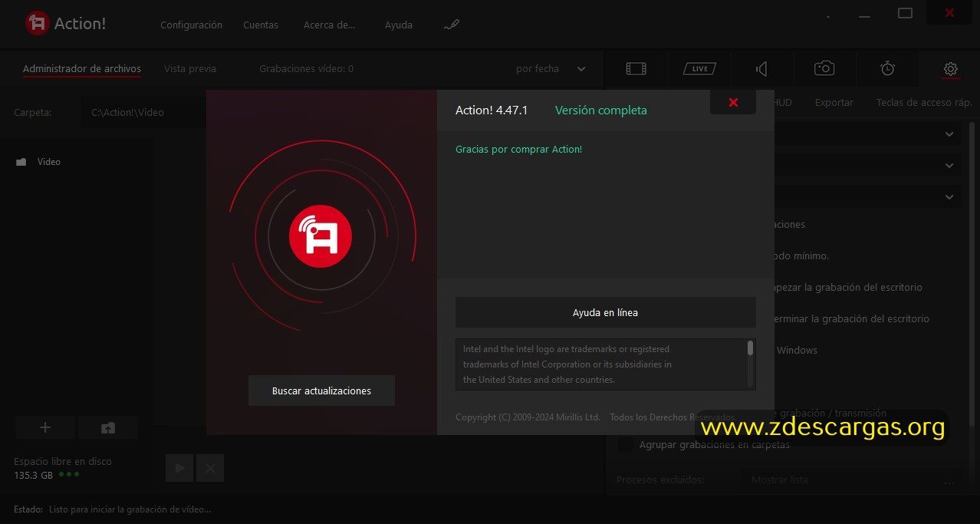Open the audio recording tab icon
This screenshot has width=980, height=524.
pyautogui.click(x=761, y=69)
